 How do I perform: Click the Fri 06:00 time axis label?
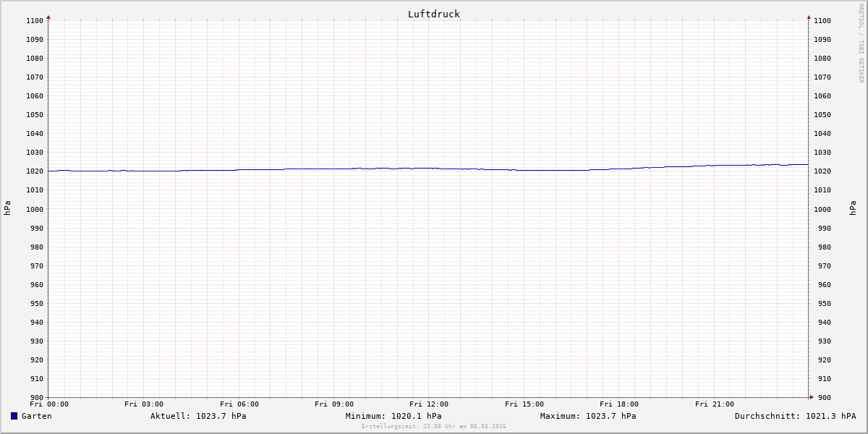[239, 404]
